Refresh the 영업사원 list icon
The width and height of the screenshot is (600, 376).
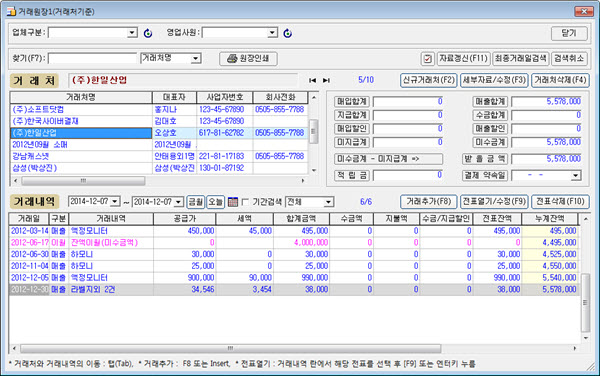pyautogui.click(x=287, y=33)
